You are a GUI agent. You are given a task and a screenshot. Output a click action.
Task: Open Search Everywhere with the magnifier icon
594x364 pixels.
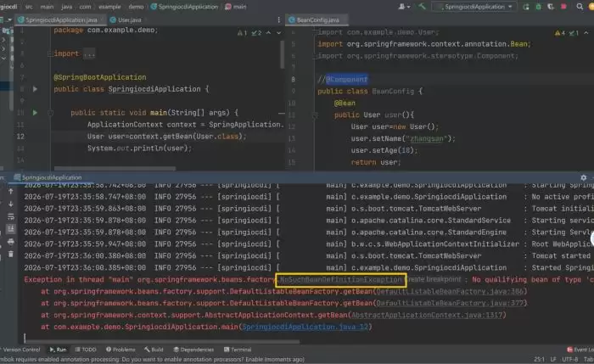click(580, 7)
